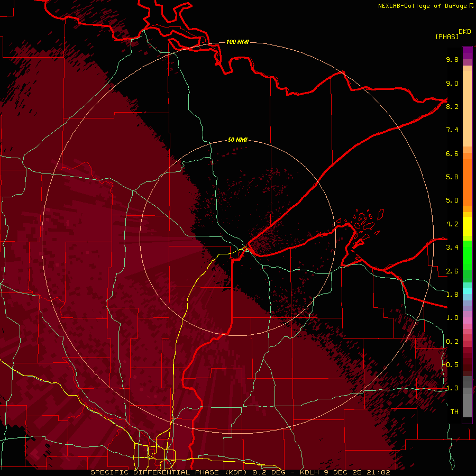Select the 0.2 legend label
Screen dimensions: 476x476
click(452, 342)
